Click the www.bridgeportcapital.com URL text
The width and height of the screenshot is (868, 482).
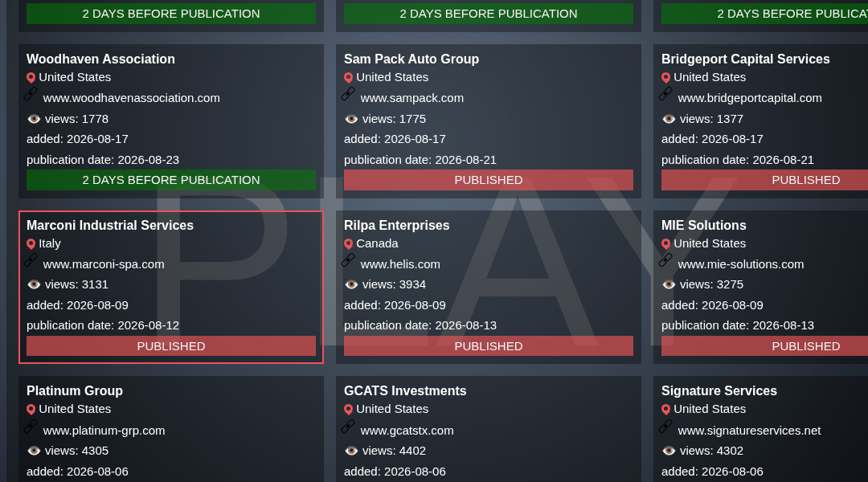(x=750, y=98)
